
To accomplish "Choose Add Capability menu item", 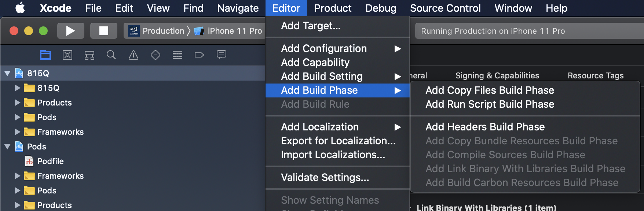I will (x=337, y=62).
